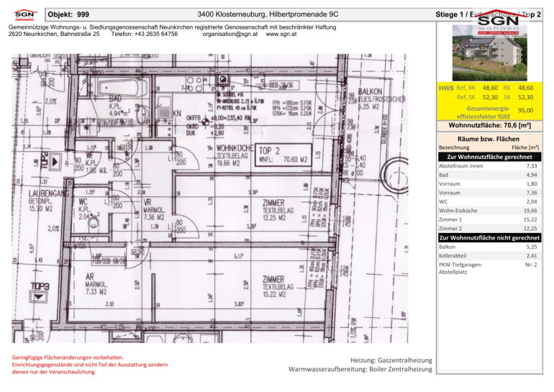This screenshot has width=554, height=392.
Task: Click 'Wohnnutzfläche: 70,6 [m²]' heading
Action: (490, 125)
